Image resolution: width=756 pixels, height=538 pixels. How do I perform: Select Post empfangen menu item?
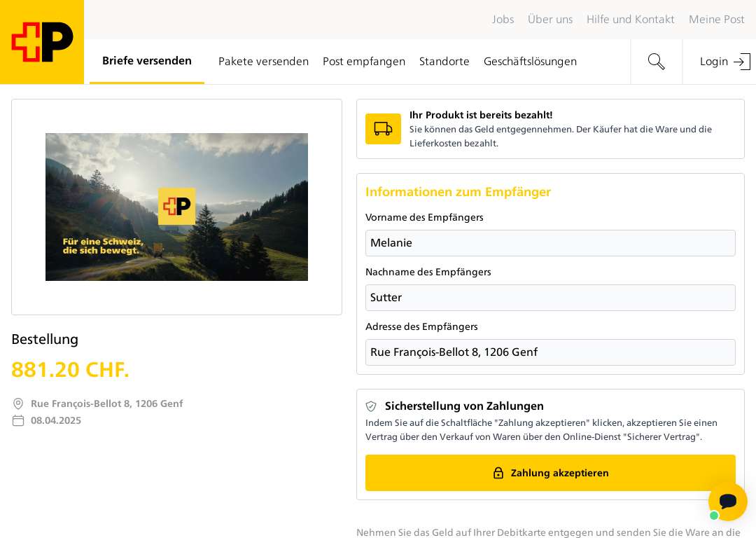pyautogui.click(x=364, y=62)
